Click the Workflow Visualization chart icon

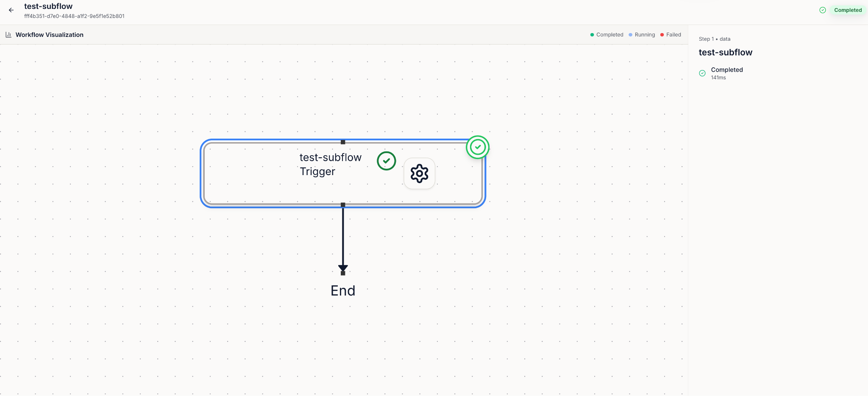click(x=8, y=35)
